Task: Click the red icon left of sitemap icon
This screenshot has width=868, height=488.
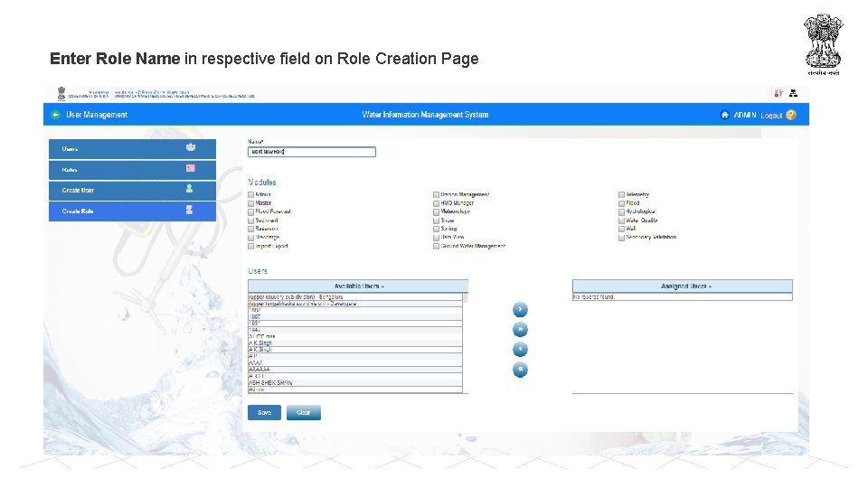Action: pos(778,93)
